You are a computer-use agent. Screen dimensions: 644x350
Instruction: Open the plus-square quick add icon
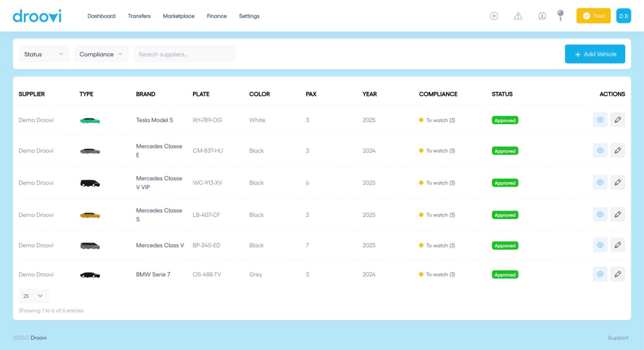(x=494, y=16)
